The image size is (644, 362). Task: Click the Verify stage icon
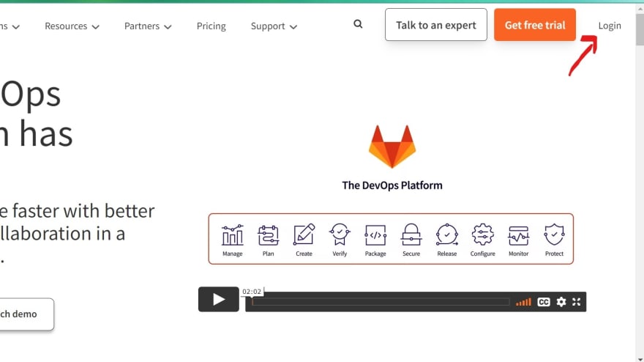coord(340,234)
